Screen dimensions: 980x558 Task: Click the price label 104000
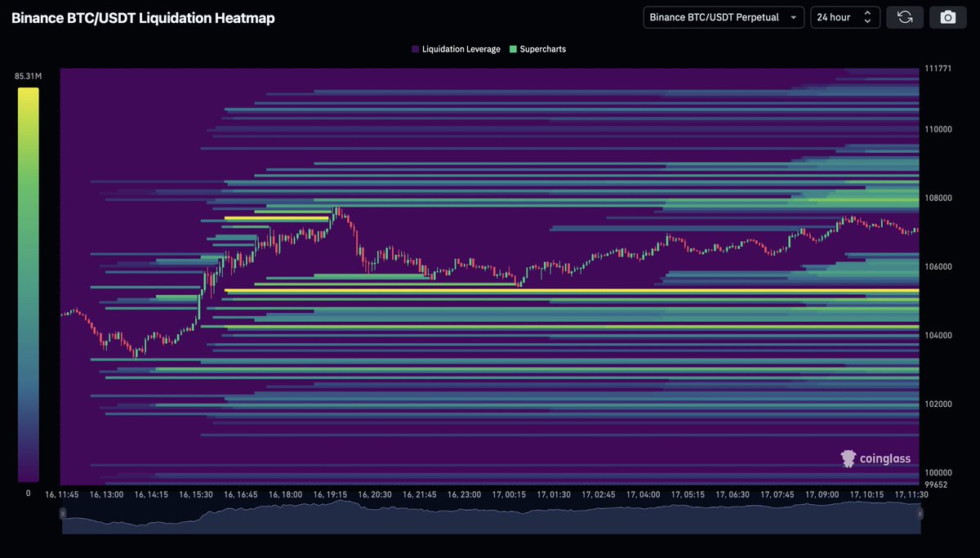(x=938, y=336)
